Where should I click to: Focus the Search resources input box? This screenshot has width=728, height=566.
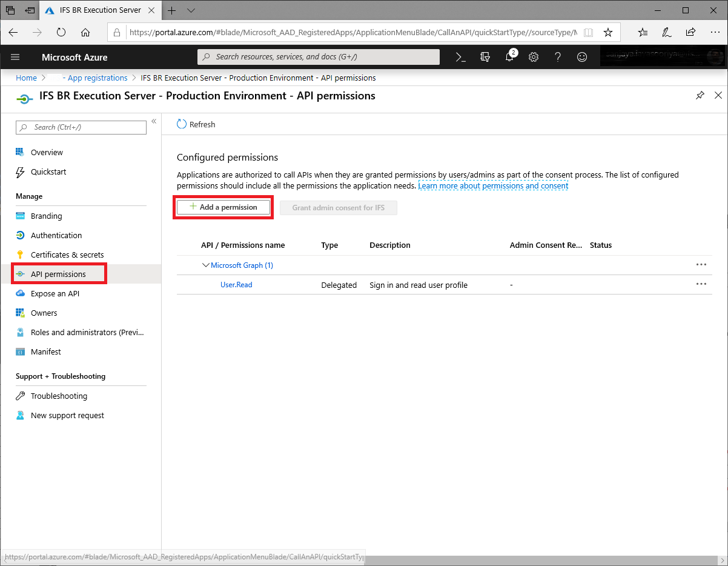point(319,57)
